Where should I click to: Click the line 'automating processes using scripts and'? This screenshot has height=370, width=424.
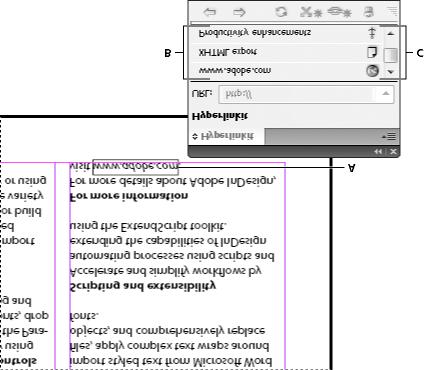click(x=172, y=256)
